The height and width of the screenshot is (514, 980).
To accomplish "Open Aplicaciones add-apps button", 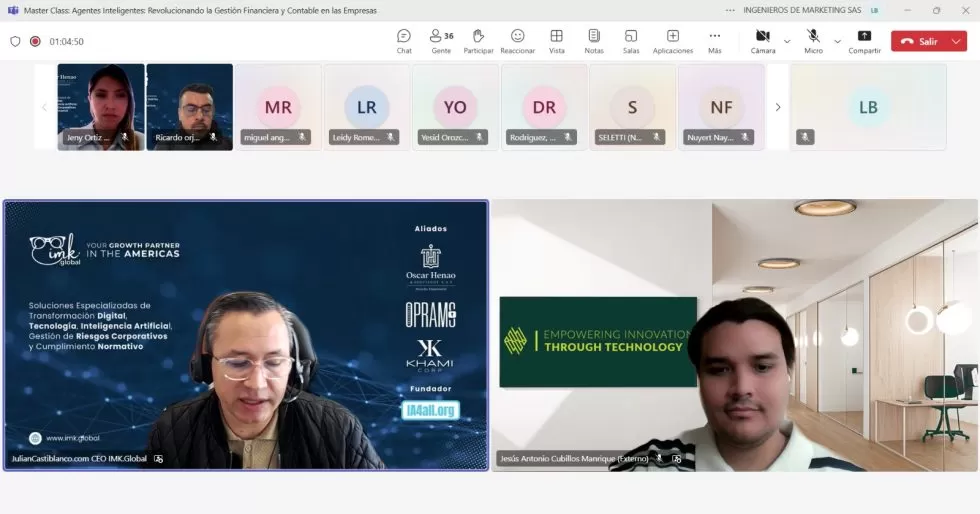I will tap(672, 41).
